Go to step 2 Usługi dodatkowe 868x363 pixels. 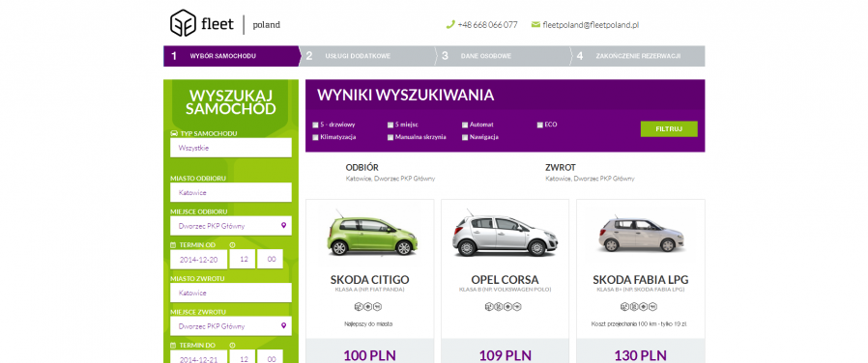point(366,56)
